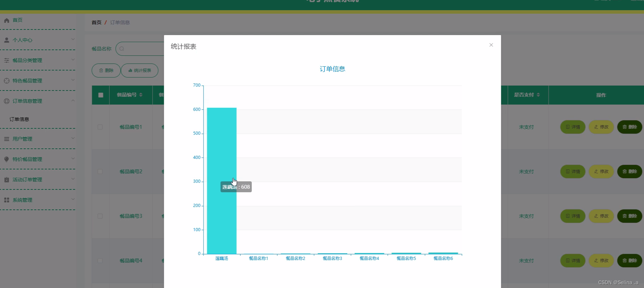
Task: Expand the 个人中心 menu chevron
Action: (73, 39)
